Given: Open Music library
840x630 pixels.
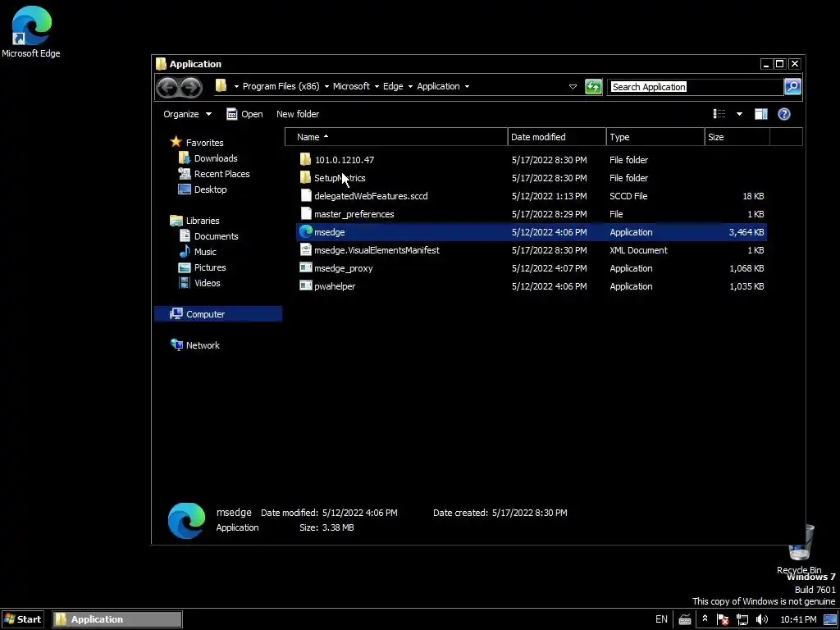Looking at the screenshot, I should click(205, 251).
